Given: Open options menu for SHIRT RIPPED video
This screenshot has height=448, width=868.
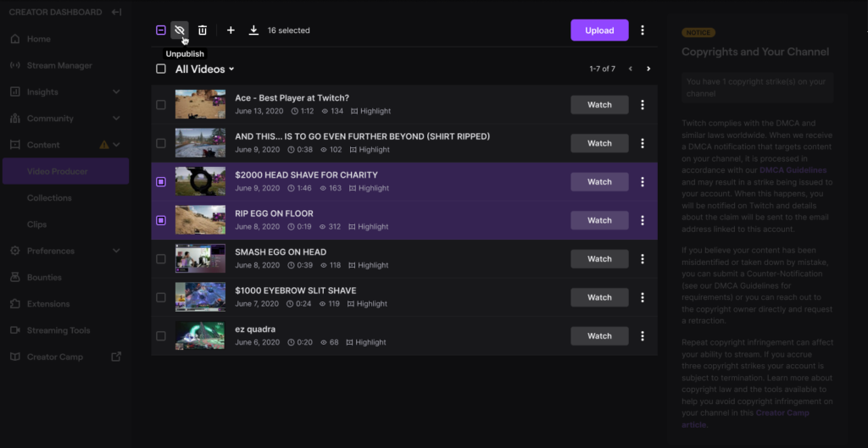Looking at the screenshot, I should click(x=643, y=143).
